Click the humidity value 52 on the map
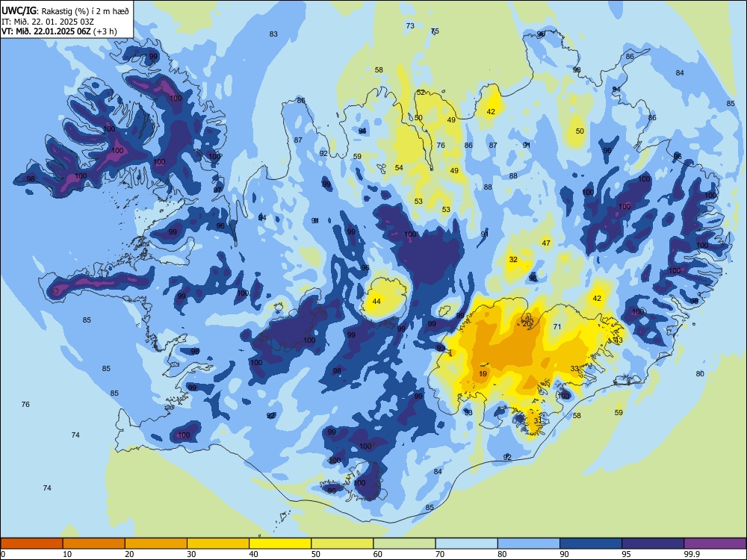Viewport: 747px width, 560px height. (421, 93)
